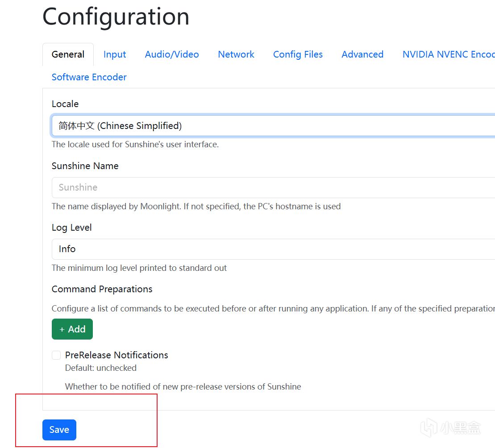The width and height of the screenshot is (495, 448).
Task: Switch to the Software Encoder tab
Action: (89, 77)
